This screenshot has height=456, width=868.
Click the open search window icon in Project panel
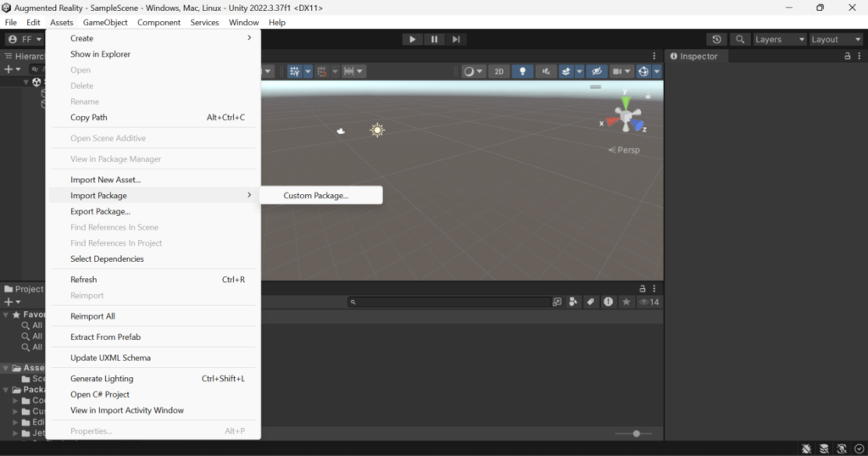pyautogui.click(x=557, y=302)
